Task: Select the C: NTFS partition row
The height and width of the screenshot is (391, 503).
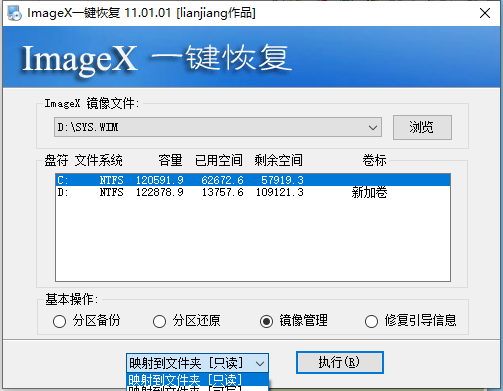Action: point(253,180)
